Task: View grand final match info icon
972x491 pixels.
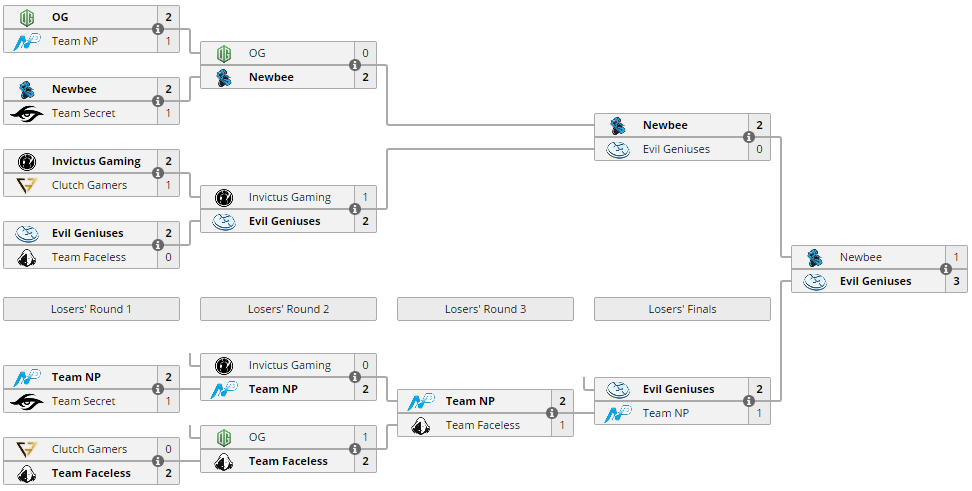Action: coord(946,269)
